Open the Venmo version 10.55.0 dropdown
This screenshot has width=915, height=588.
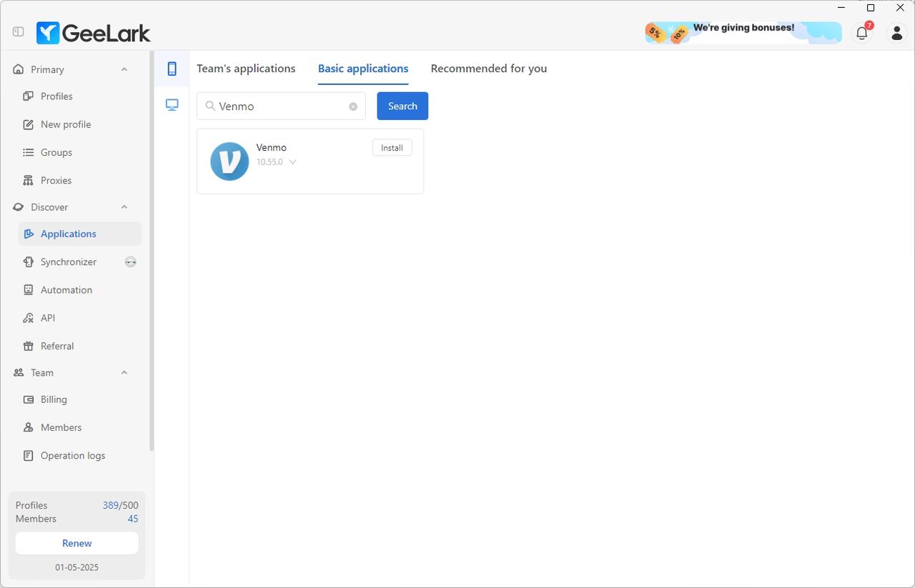[277, 162]
